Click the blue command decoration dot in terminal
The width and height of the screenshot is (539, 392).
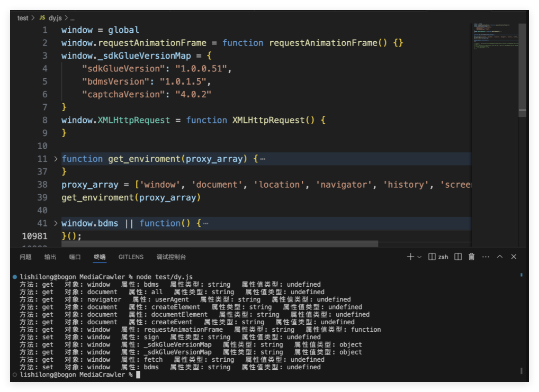pyautogui.click(x=15, y=277)
